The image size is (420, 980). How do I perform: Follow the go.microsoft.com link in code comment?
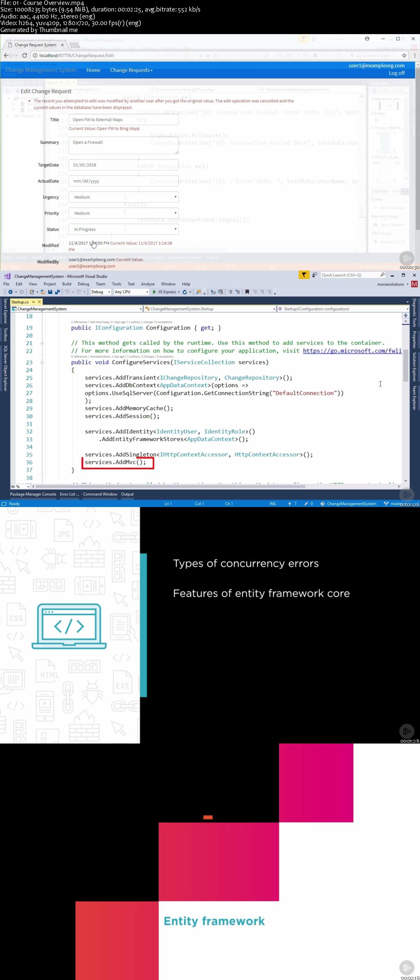pyautogui.click(x=352, y=351)
